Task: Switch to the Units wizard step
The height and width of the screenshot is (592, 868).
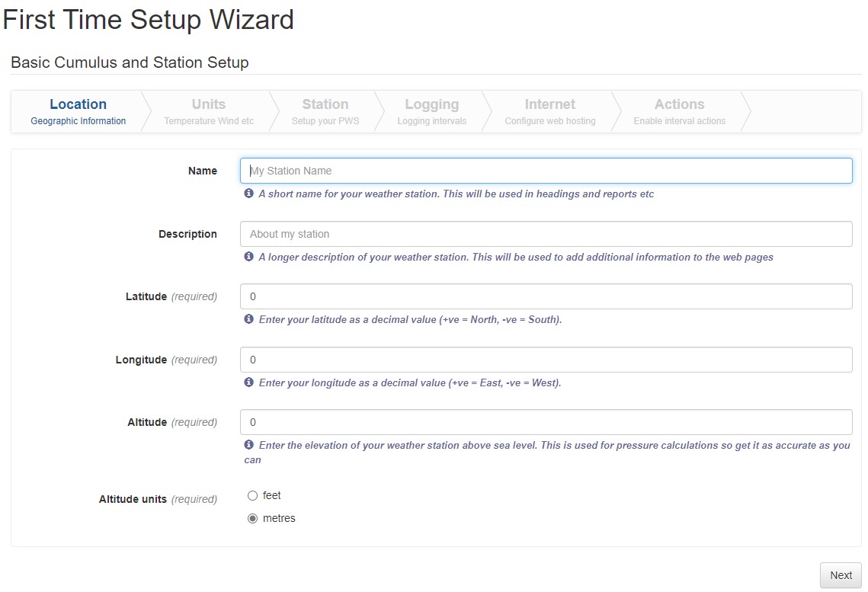Action: tap(208, 111)
